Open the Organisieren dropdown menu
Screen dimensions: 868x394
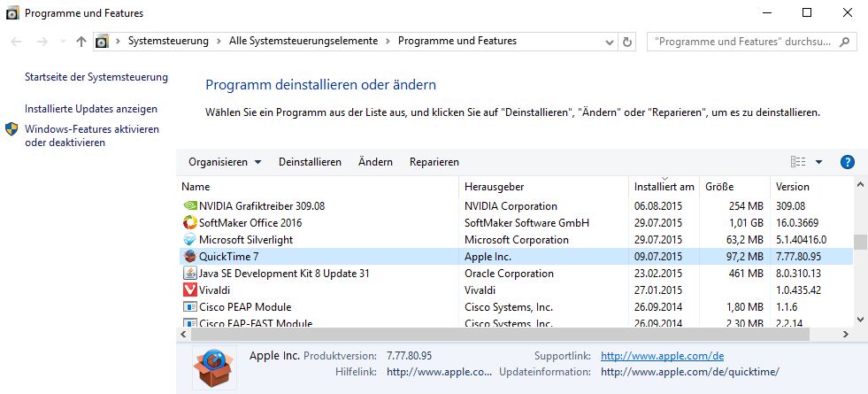[x=225, y=162]
